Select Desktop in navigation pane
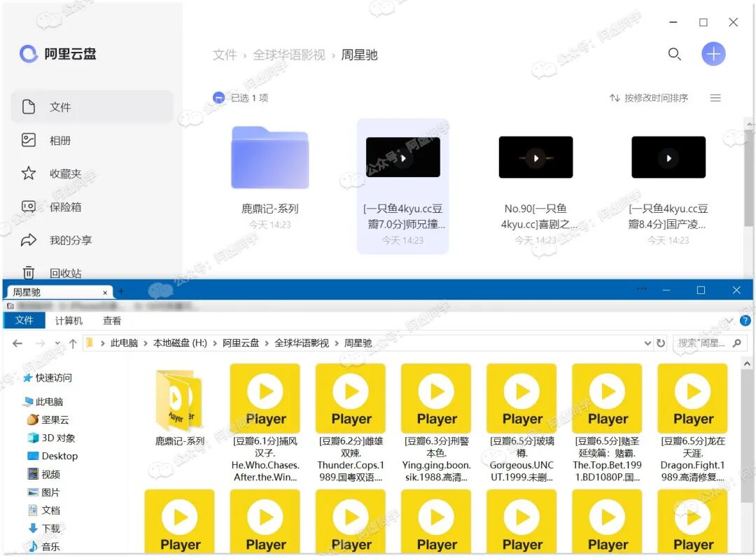Image resolution: width=756 pixels, height=556 pixels. (x=52, y=456)
